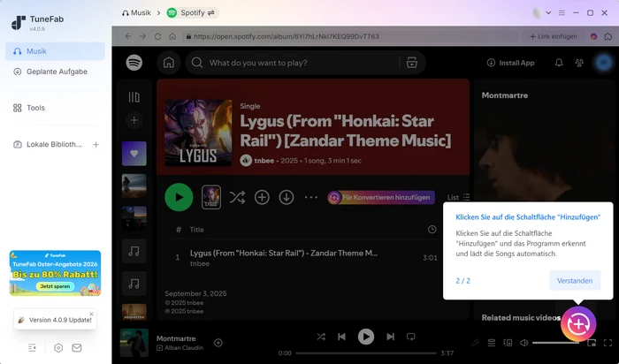This screenshot has height=364, width=619.
Task: Open the tnbee artist link
Action: coord(264,161)
